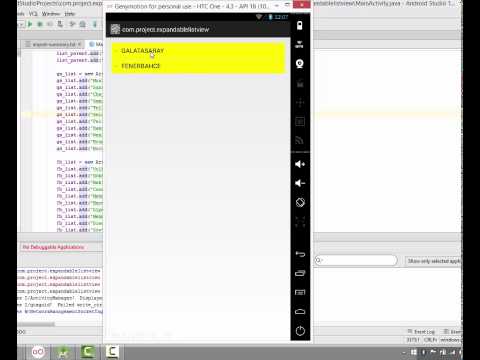Expand the FENERBAHCE group in the list
The width and height of the screenshot is (480, 360).
point(198,66)
